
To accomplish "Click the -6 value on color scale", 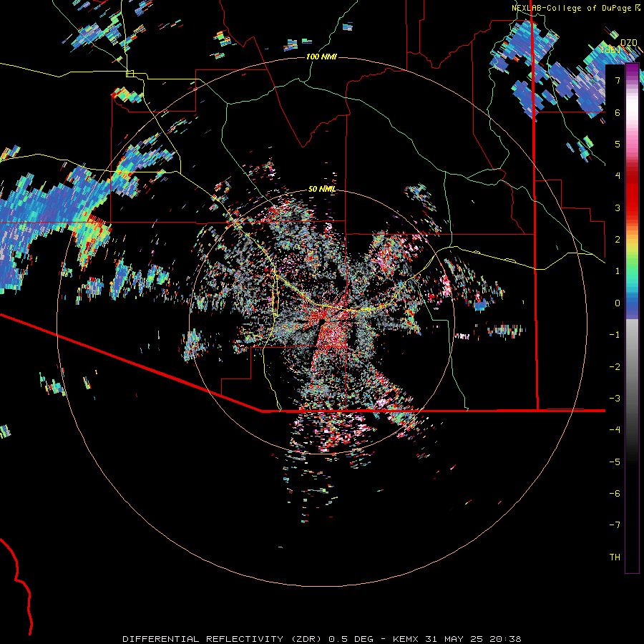I will click(615, 494).
